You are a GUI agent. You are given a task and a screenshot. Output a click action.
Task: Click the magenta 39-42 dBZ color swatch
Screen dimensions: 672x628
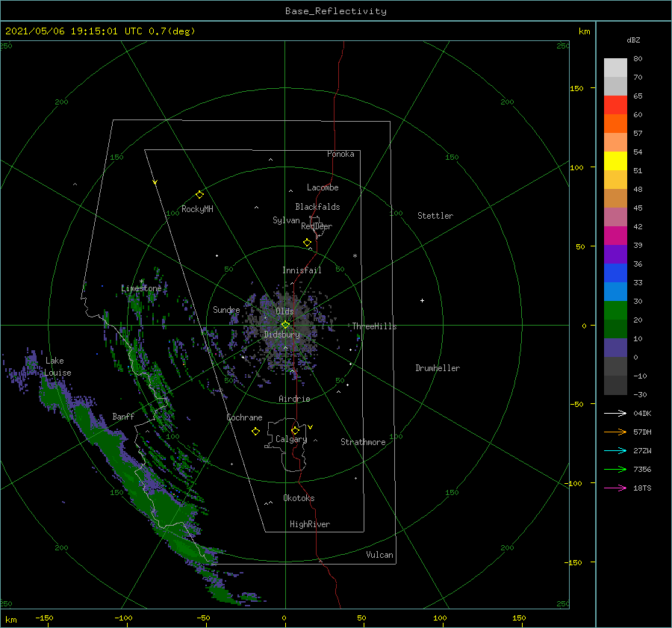[x=615, y=236]
